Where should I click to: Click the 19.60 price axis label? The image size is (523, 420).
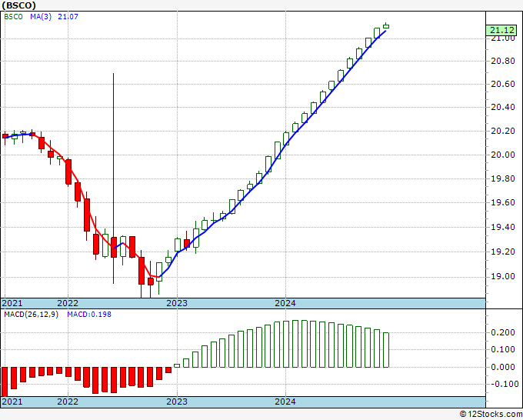pyautogui.click(x=503, y=203)
